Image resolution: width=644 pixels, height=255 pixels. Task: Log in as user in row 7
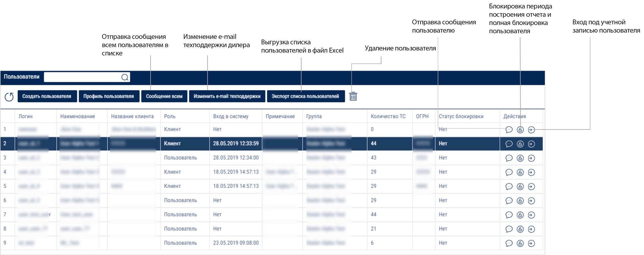pos(531,215)
